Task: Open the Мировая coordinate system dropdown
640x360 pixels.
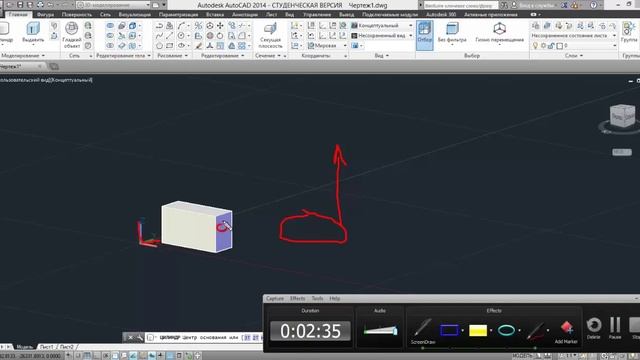Action: [x=327, y=45]
